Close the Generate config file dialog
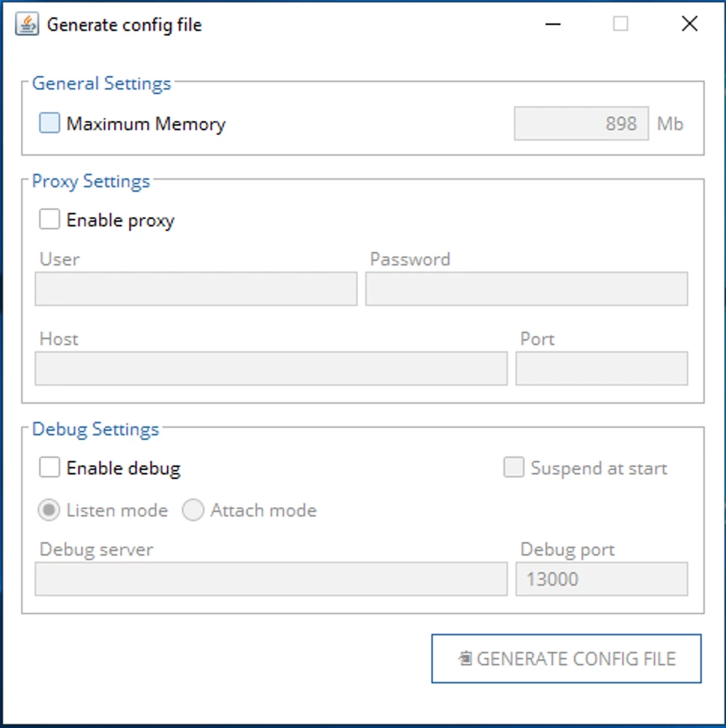 [x=689, y=23]
